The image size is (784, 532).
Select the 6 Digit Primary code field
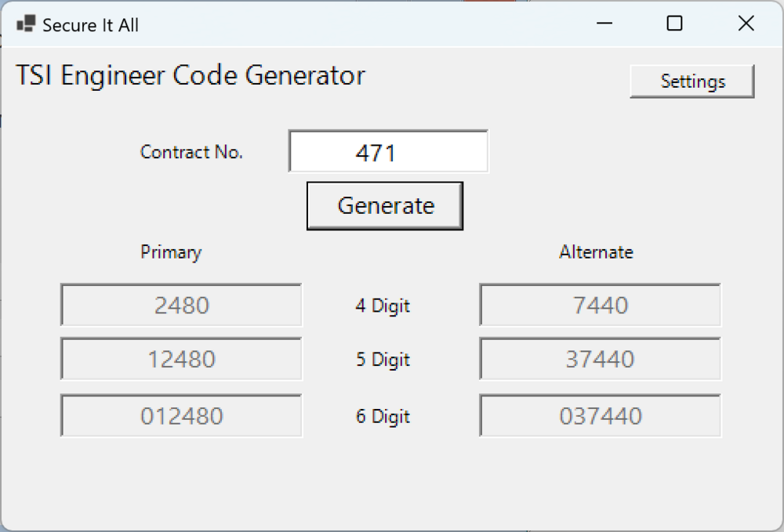pos(180,416)
